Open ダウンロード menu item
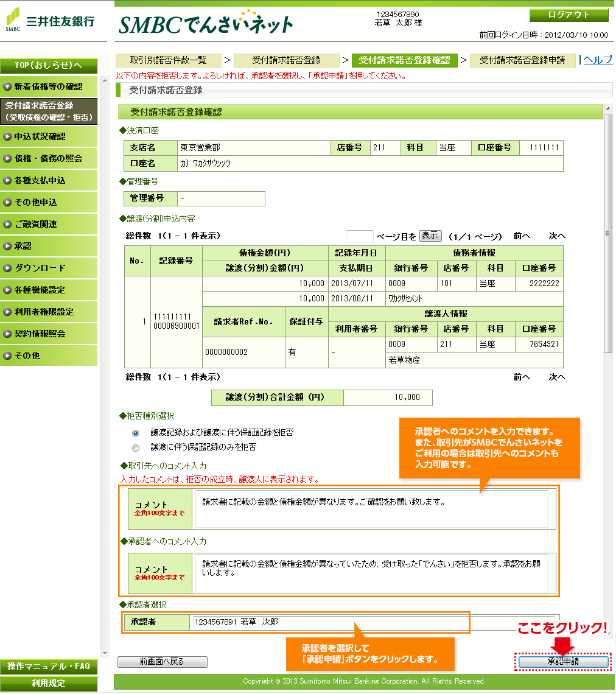 (x=49, y=268)
